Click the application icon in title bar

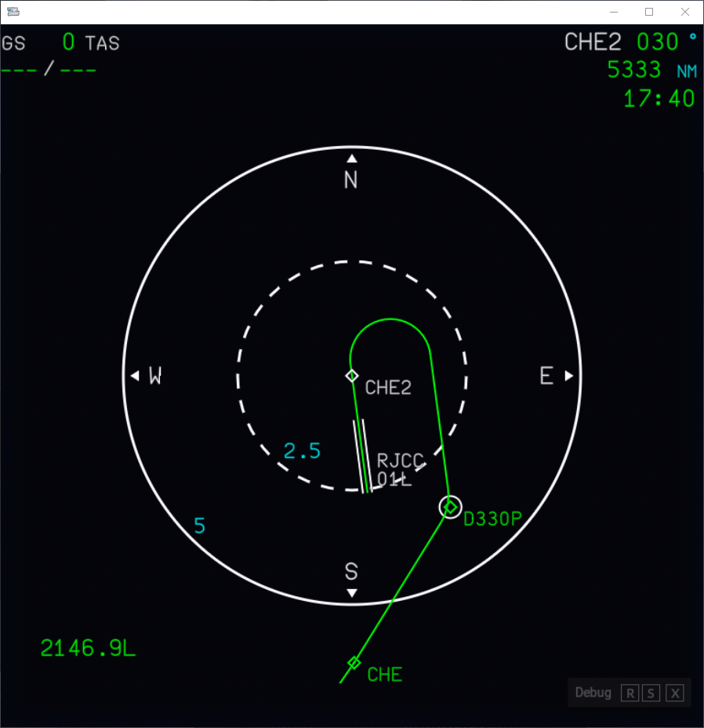coord(13,12)
